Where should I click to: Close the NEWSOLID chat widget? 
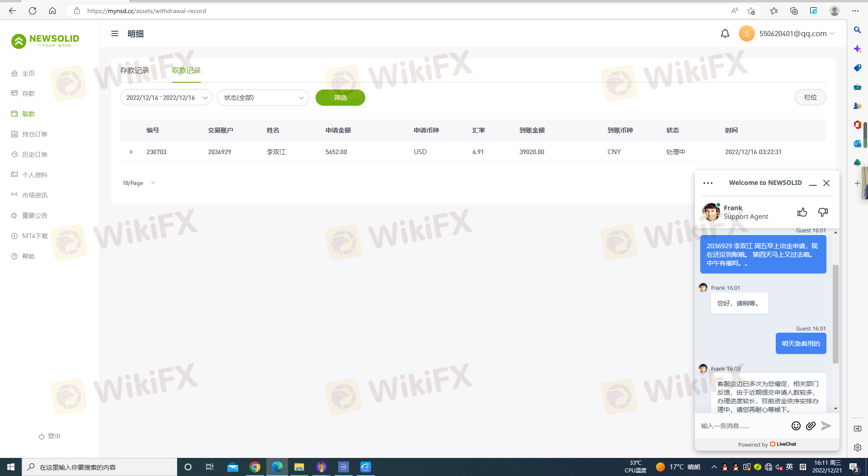826,183
